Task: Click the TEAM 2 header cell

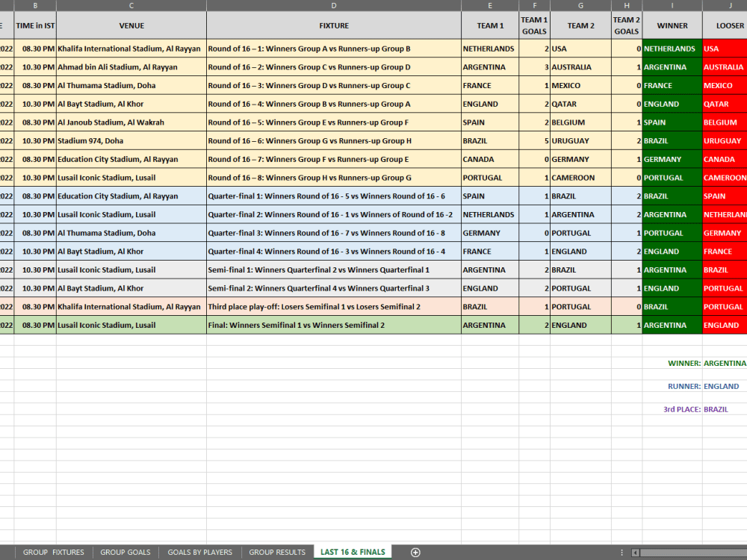Action: click(580, 25)
